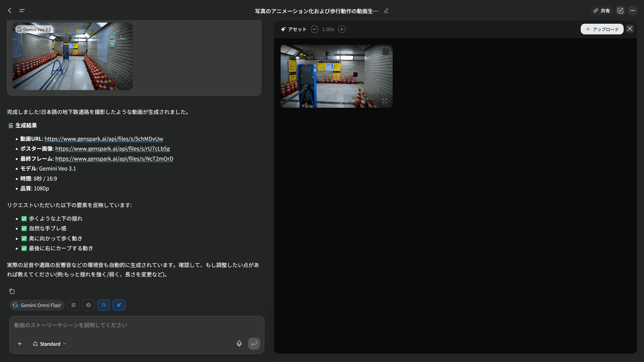Start a new chat compose icon
Image resolution: width=644 pixels, height=362 pixels.
[621, 11]
